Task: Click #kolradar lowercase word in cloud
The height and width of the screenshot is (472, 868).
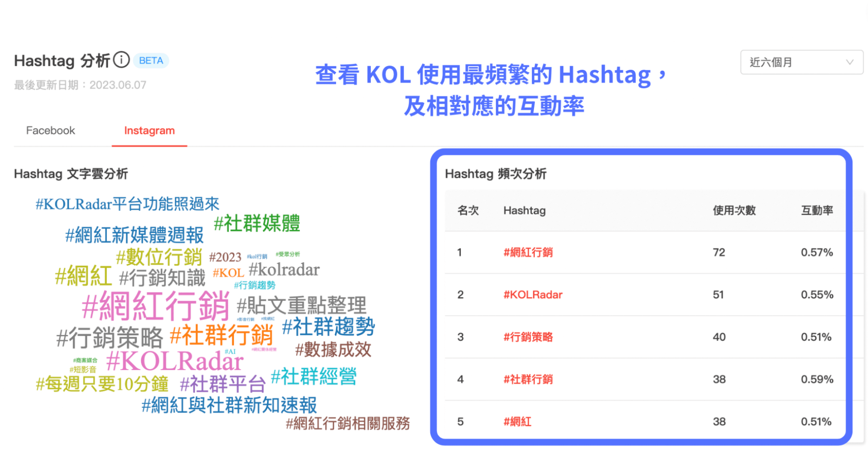Action: click(x=284, y=270)
